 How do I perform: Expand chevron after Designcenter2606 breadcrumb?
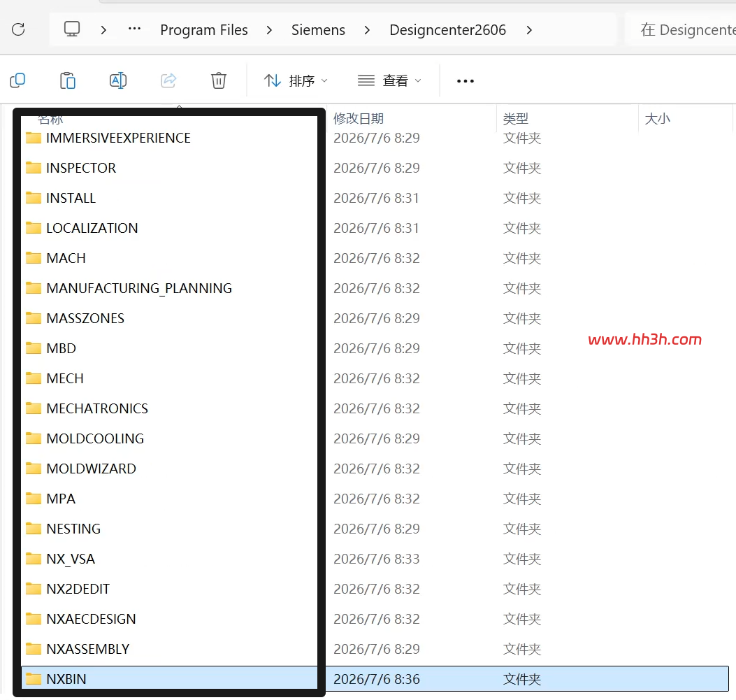coord(530,30)
